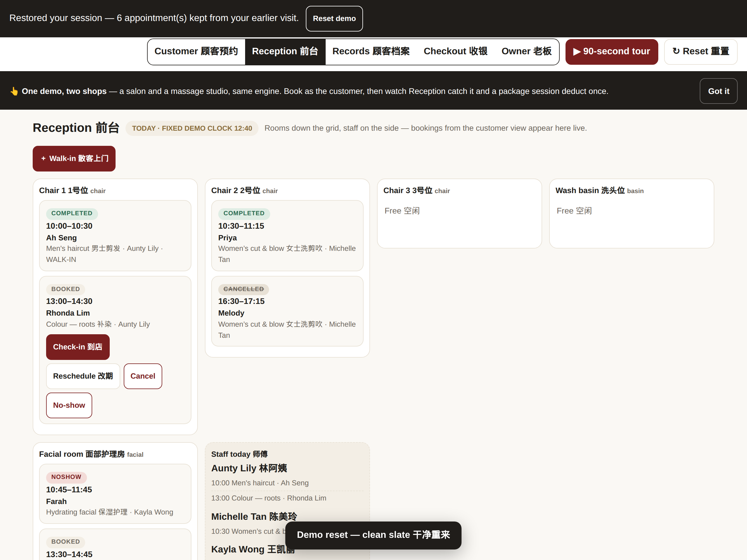Image resolution: width=747 pixels, height=560 pixels.
Task: Click Free 空闲 under Wash basin
Action: pos(574,211)
